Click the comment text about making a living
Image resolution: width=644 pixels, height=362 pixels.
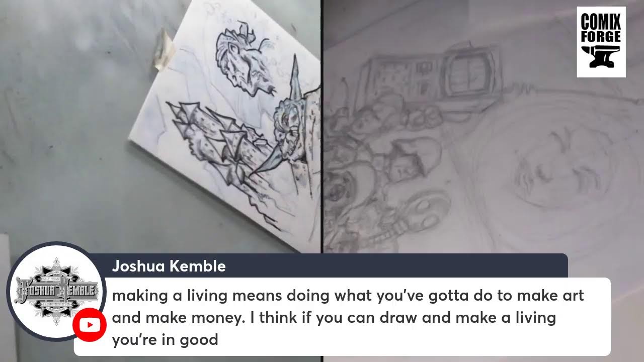348,318
